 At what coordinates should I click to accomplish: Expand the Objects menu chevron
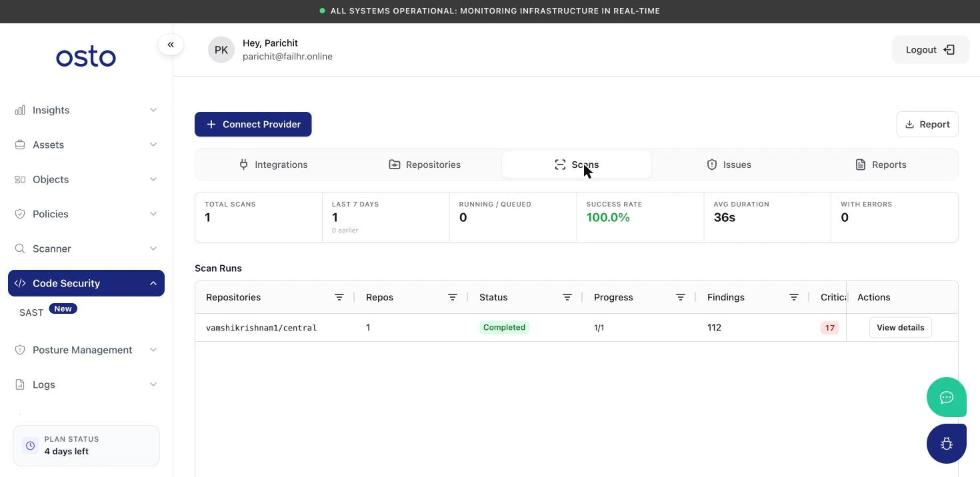click(x=153, y=179)
